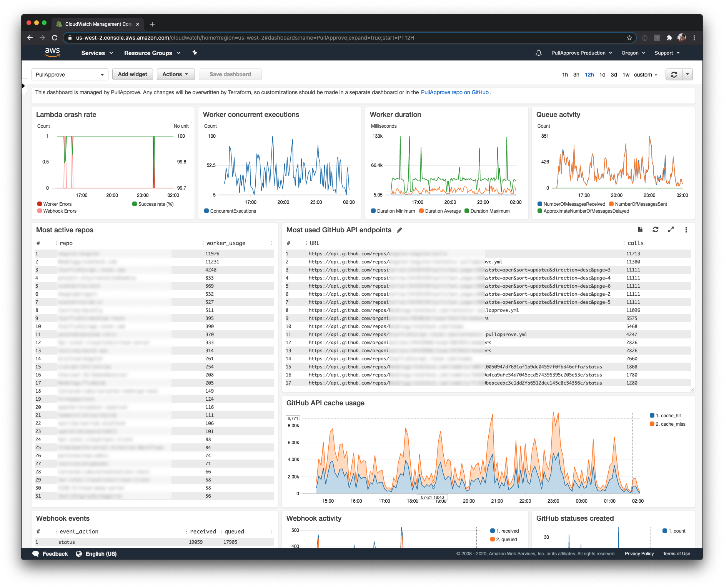Open a new browser tab

click(152, 24)
